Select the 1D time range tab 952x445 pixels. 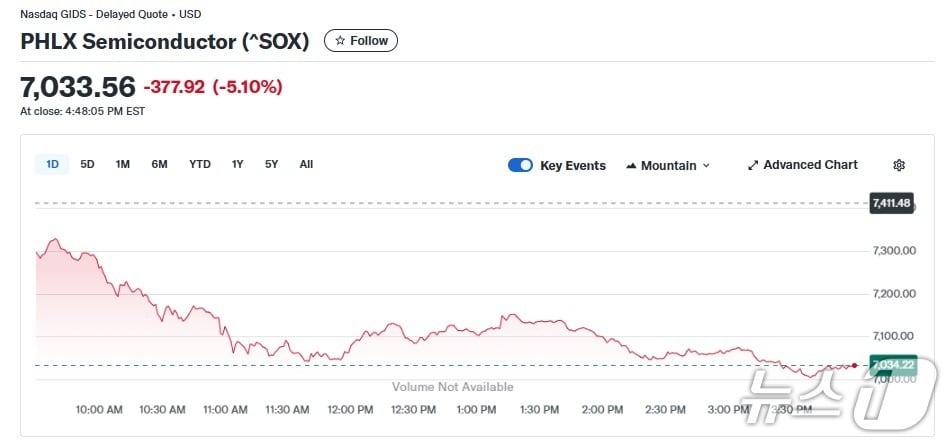pyautogui.click(x=52, y=164)
